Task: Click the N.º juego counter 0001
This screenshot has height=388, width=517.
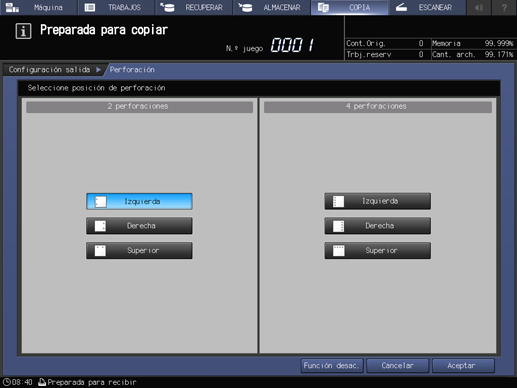Action: pyautogui.click(x=292, y=45)
